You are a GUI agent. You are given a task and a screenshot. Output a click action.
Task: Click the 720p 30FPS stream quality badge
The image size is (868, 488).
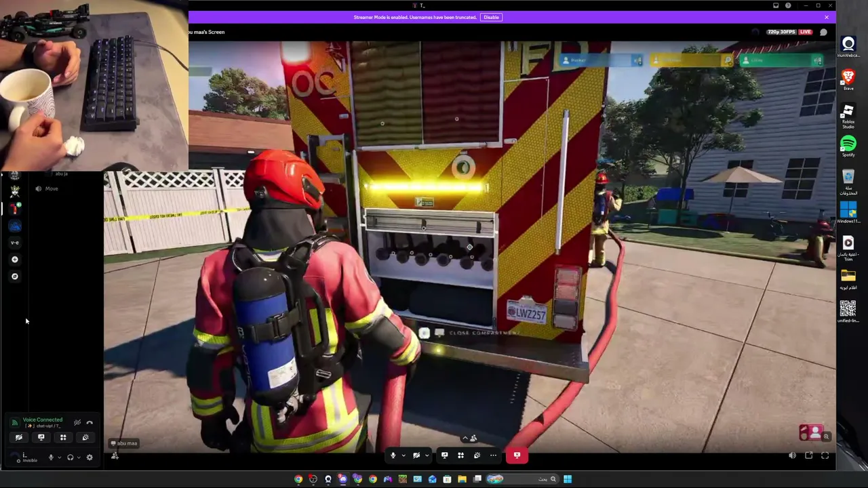tap(782, 32)
